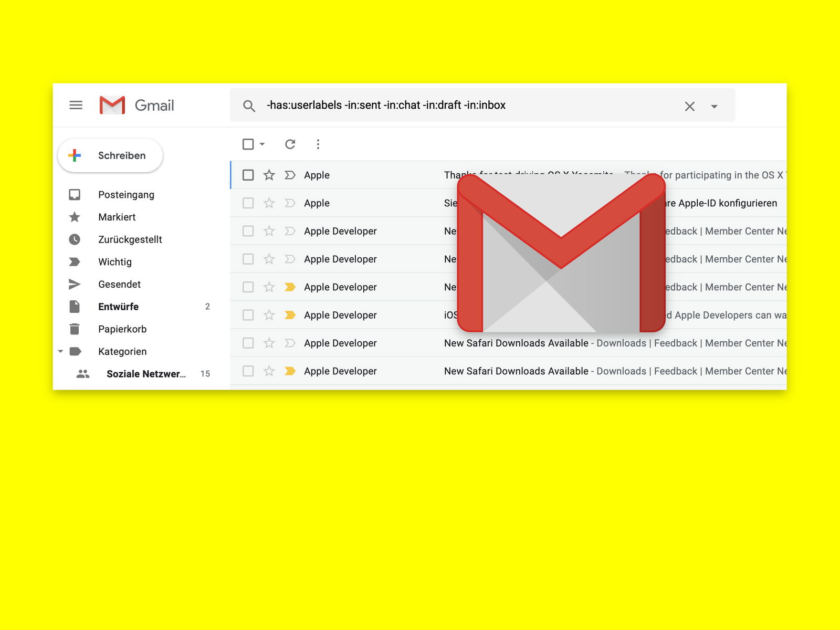Click the '15' count beside Soziale Netzwerke
The height and width of the screenshot is (630, 840).
(x=205, y=374)
